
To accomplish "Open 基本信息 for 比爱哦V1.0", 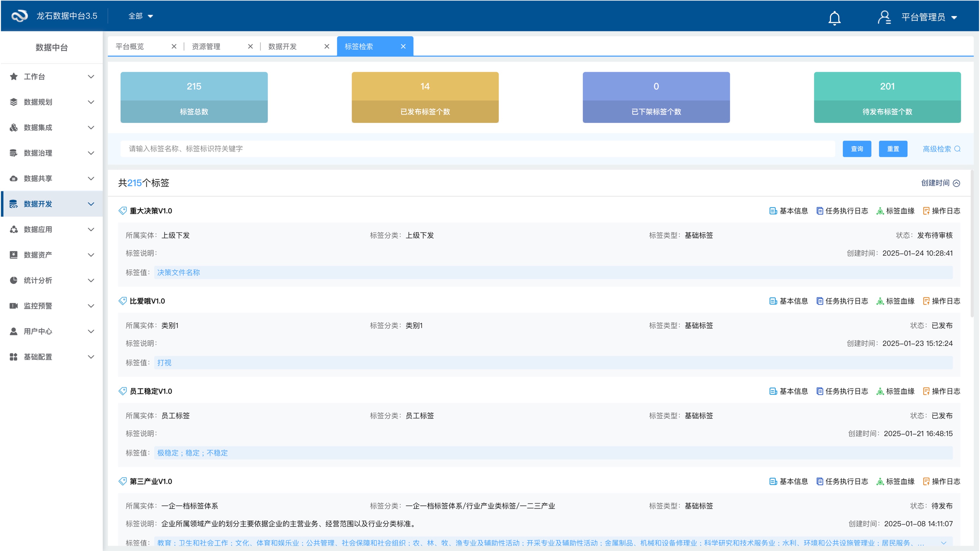I will point(788,301).
